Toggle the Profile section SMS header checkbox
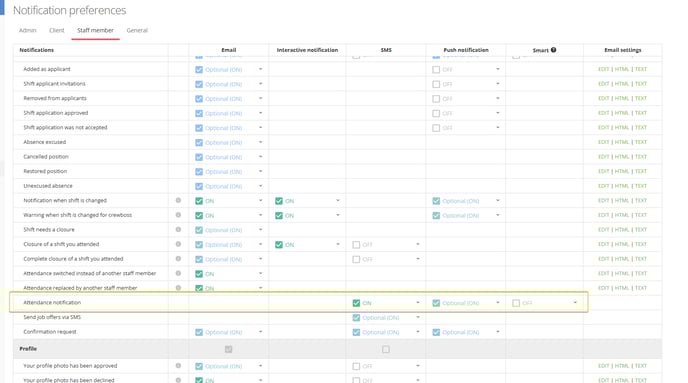Viewport: 688px width, 383px height. tap(386, 350)
